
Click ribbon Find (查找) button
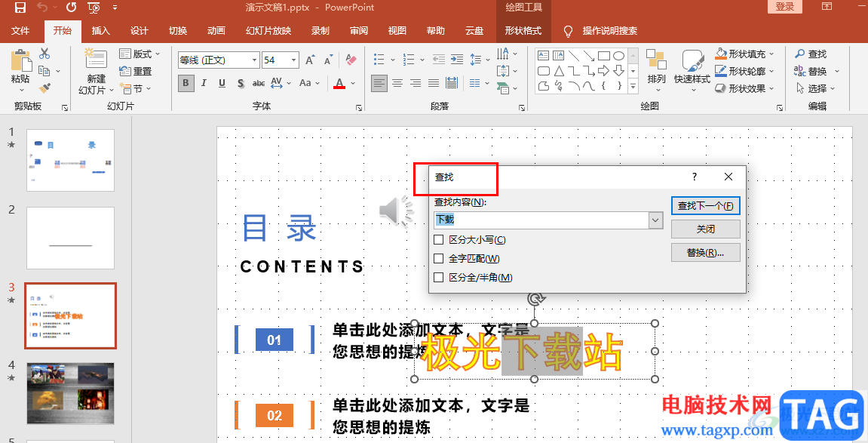point(811,54)
